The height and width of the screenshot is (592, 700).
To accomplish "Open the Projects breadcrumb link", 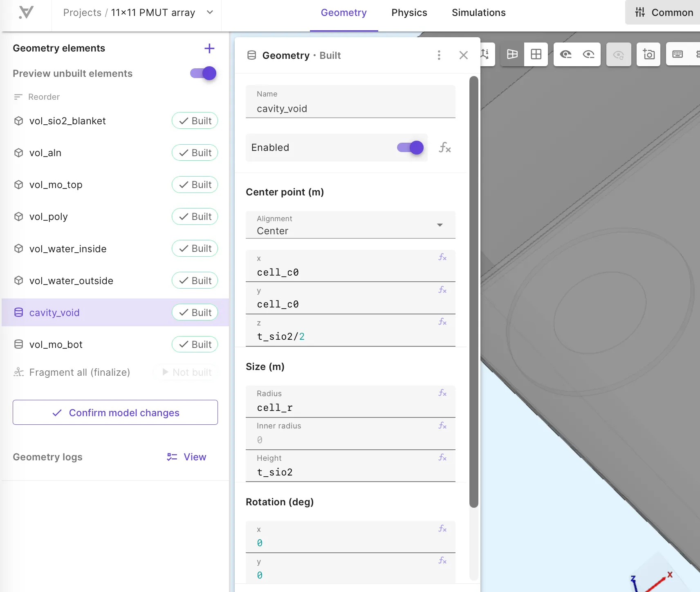I will pos(82,13).
